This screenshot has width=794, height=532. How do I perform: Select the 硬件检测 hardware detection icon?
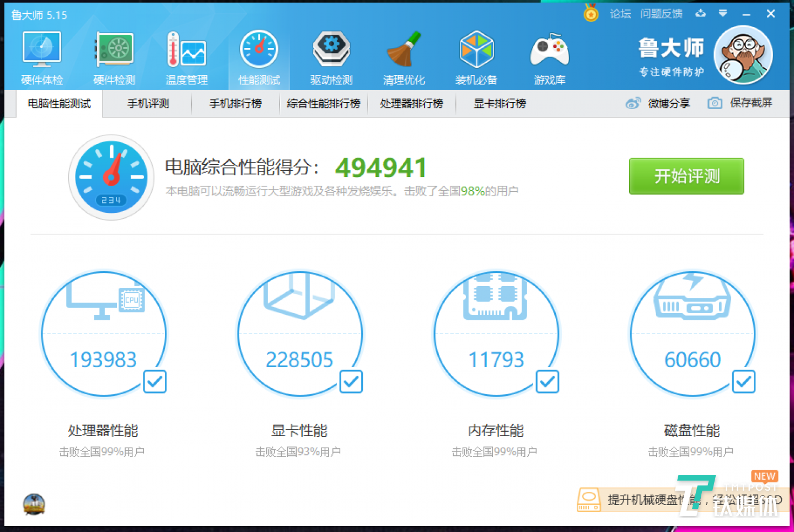114,55
